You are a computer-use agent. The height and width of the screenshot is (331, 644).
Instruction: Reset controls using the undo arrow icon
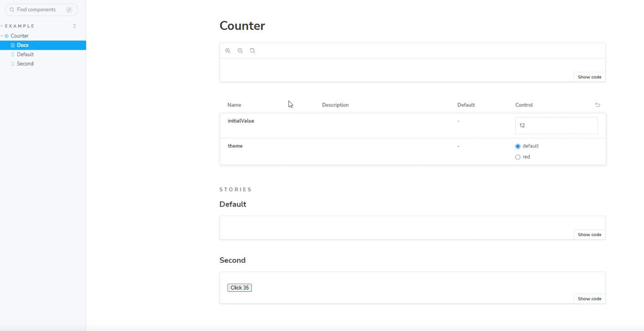tap(597, 105)
